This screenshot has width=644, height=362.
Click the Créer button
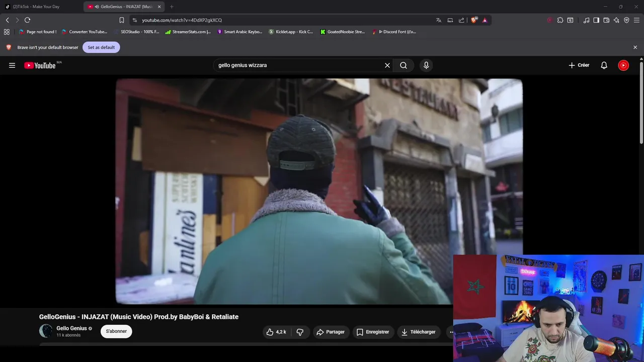pyautogui.click(x=579, y=65)
